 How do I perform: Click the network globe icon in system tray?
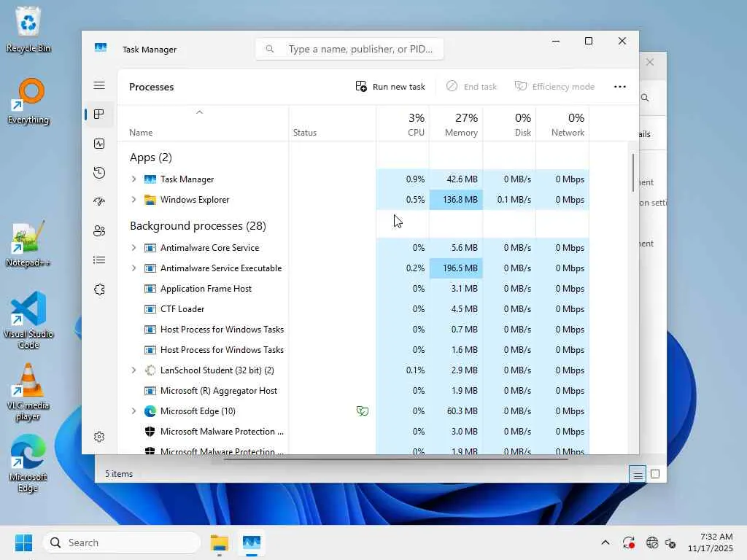coord(651,542)
